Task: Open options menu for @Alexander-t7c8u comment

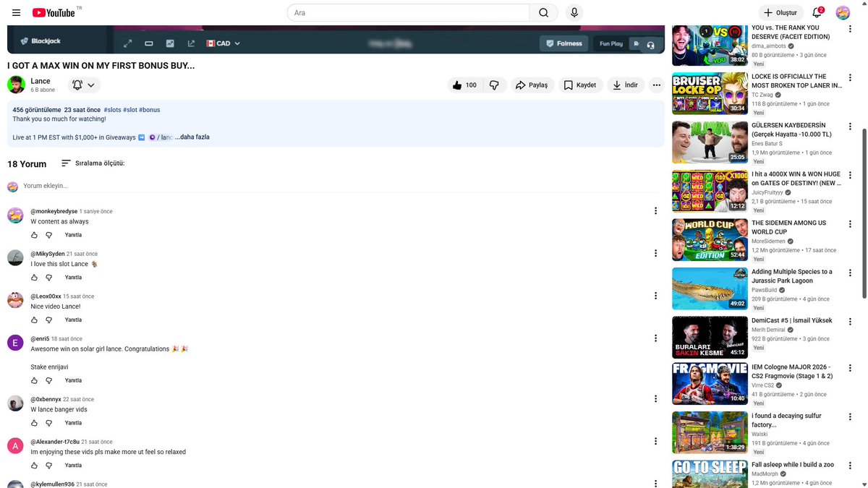Action: [x=655, y=442]
